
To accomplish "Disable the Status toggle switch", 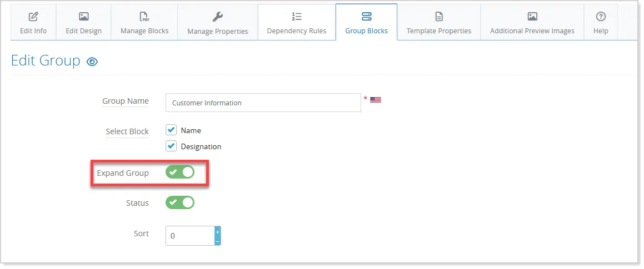I will tap(180, 202).
